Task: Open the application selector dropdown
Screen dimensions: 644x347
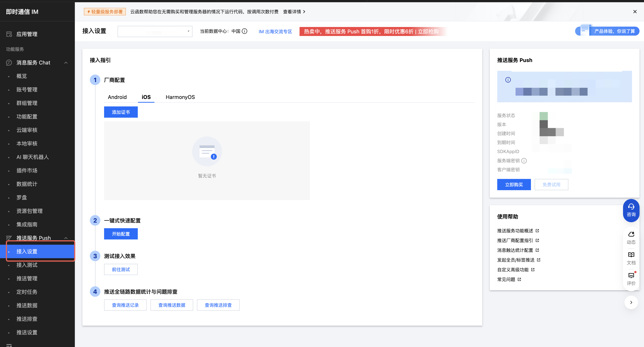Action: coord(155,31)
